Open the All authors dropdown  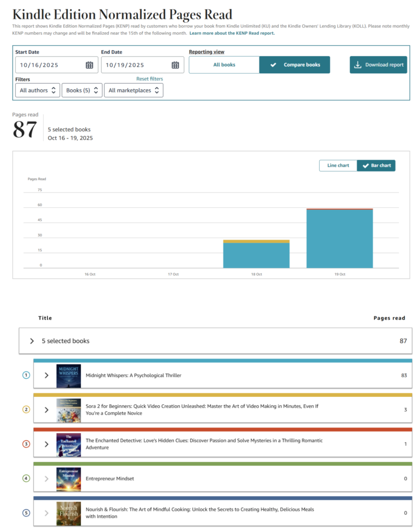pos(37,90)
